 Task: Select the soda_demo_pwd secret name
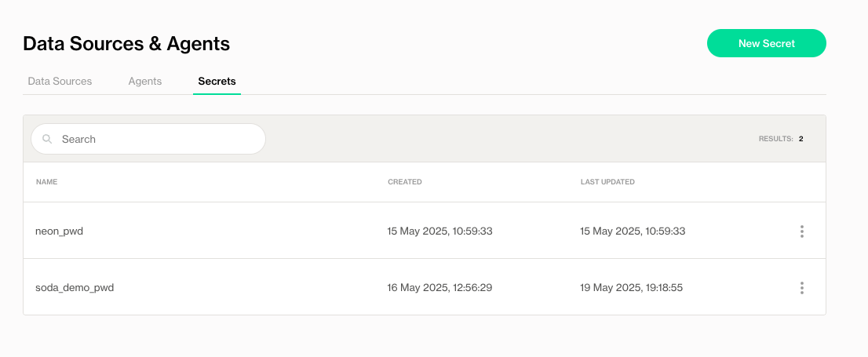click(x=75, y=288)
